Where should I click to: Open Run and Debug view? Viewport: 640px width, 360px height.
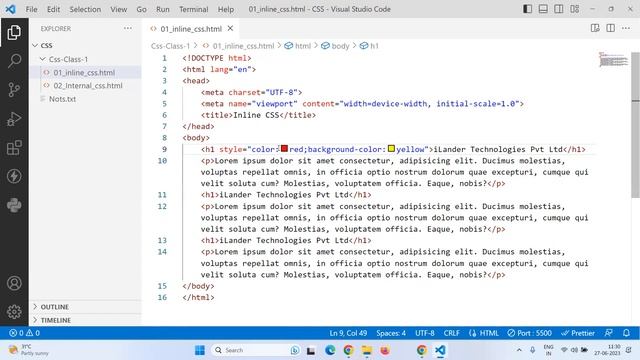pyautogui.click(x=14, y=119)
